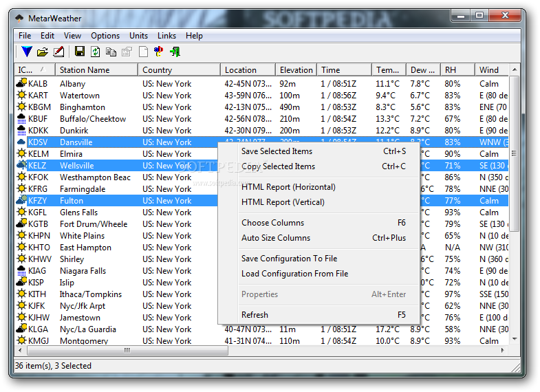Click the weather icon next to KFZY
This screenshot has height=392, width=540.
(21, 200)
